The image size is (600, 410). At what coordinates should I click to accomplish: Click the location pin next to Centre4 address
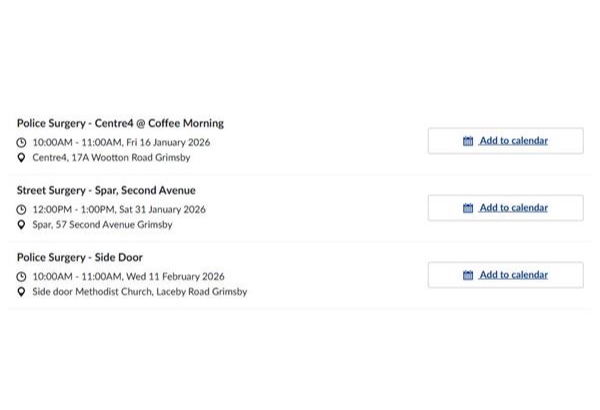pos(21,158)
